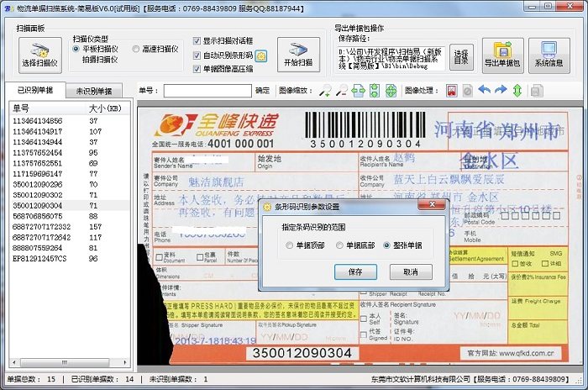Select list row 350012090296
Viewport: 588px width, 390px height.
(x=70, y=184)
